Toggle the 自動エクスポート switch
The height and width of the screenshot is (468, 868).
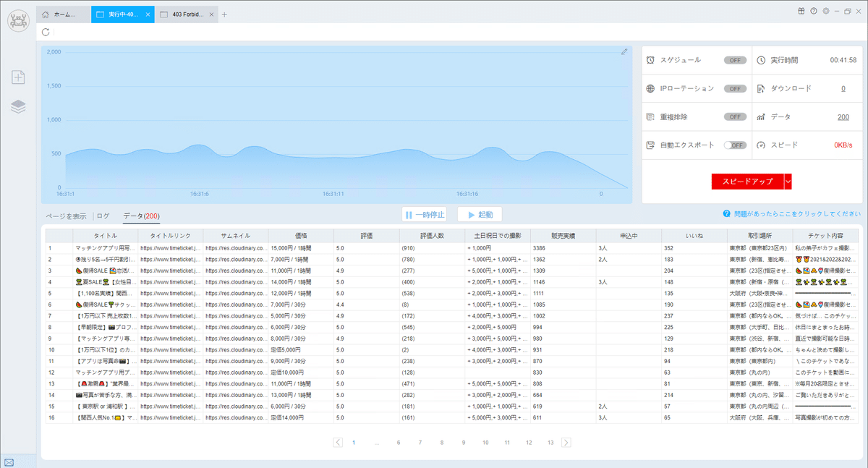point(735,145)
